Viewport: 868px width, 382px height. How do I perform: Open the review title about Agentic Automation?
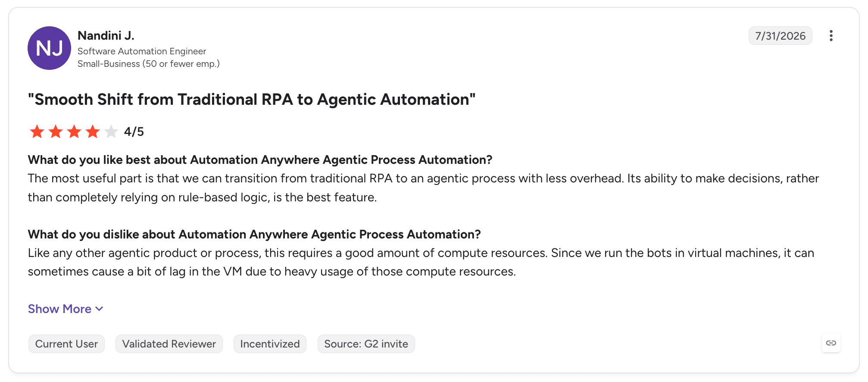tap(252, 100)
